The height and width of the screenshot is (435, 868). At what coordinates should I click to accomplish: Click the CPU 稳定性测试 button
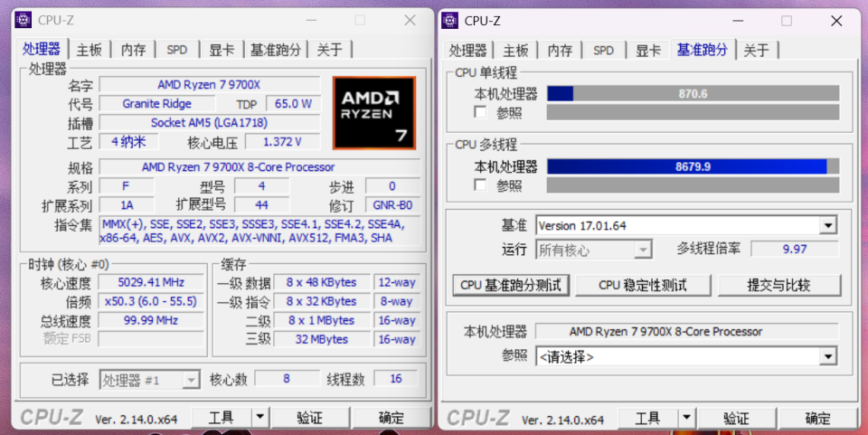click(x=643, y=285)
